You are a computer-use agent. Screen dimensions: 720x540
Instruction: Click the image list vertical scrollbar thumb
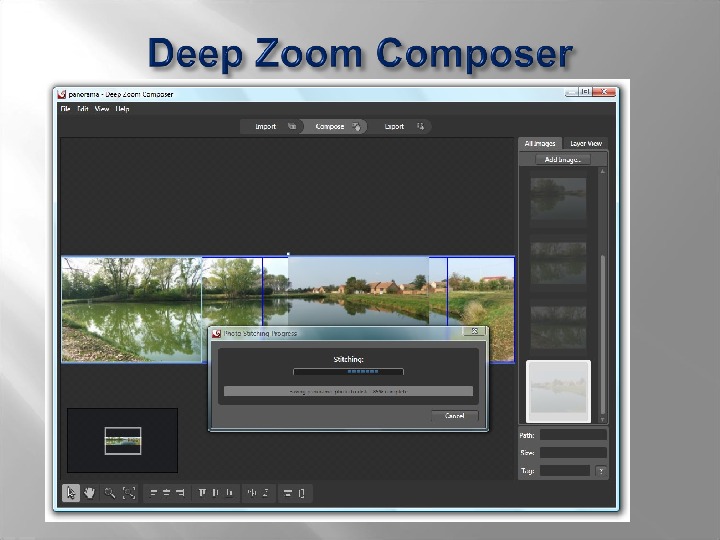tap(602, 334)
